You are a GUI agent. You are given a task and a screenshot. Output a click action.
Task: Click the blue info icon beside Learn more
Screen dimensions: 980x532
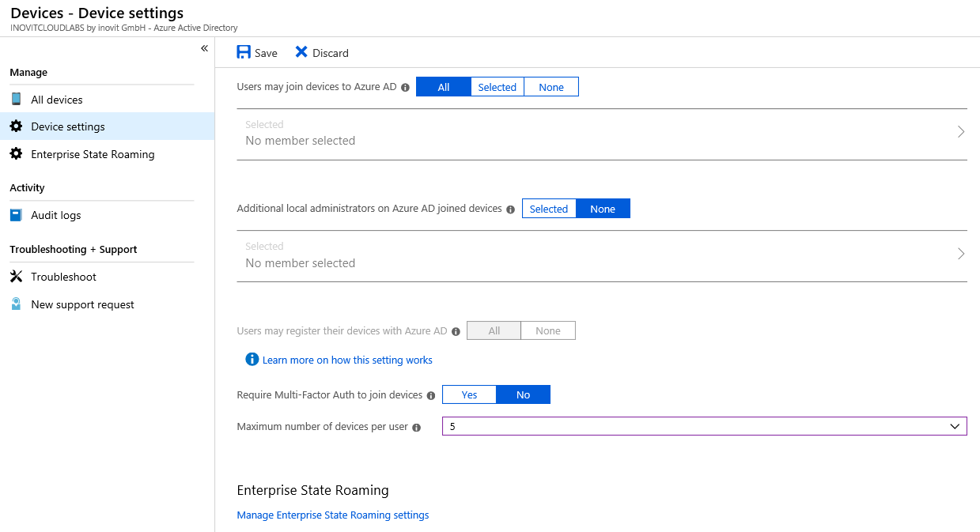[x=252, y=360]
